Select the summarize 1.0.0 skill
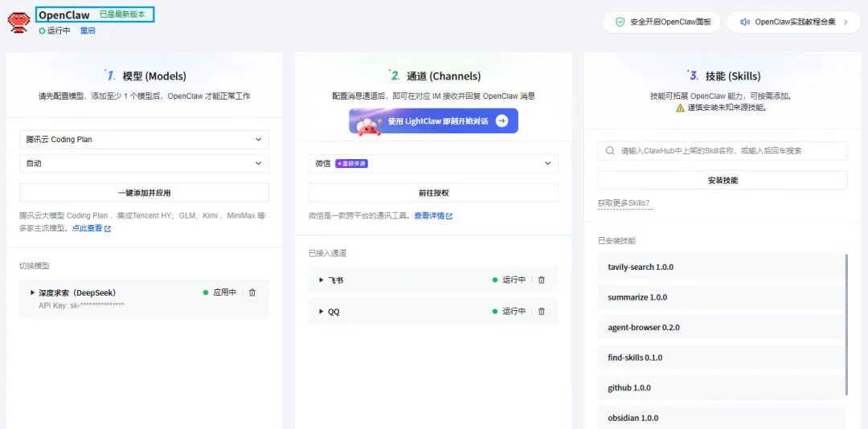This screenshot has height=429, width=868. (721, 297)
